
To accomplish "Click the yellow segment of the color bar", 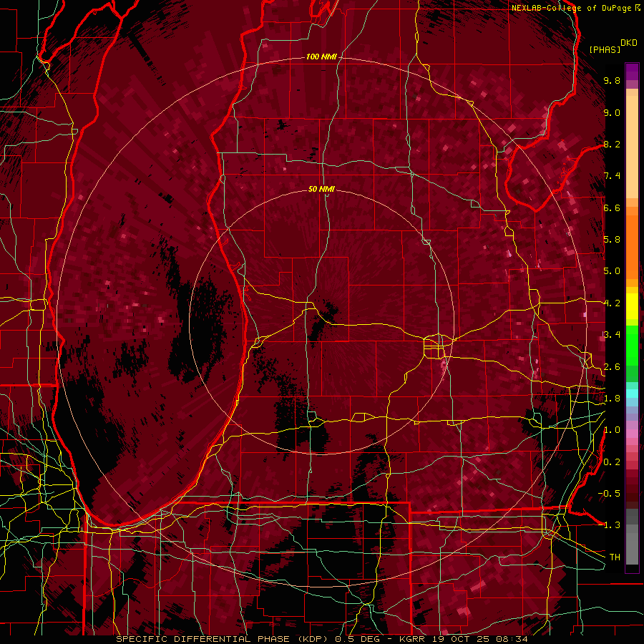I will click(x=632, y=306).
